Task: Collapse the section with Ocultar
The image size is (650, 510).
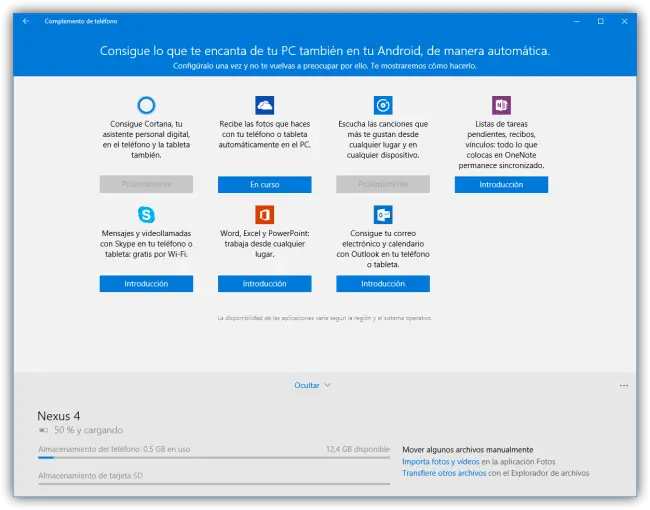Action: (x=312, y=385)
